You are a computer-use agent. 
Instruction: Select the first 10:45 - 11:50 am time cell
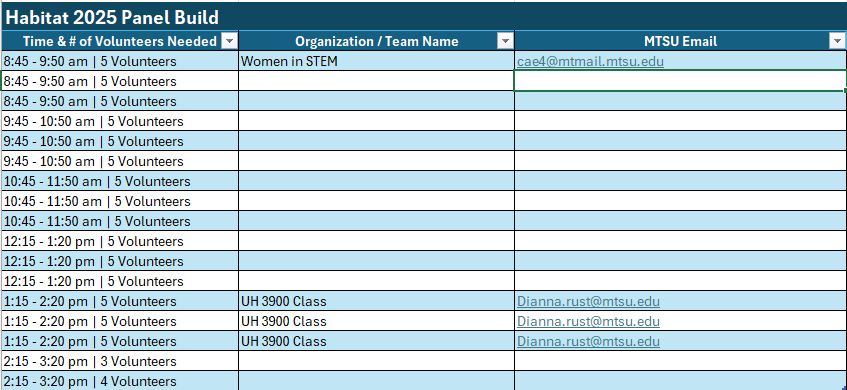119,181
